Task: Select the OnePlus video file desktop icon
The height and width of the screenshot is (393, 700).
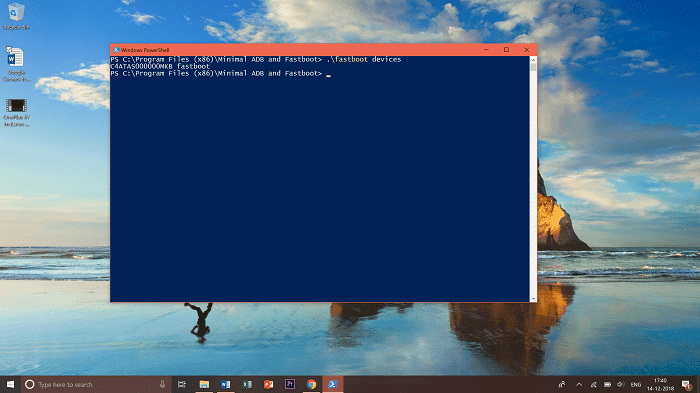Action: point(17,113)
